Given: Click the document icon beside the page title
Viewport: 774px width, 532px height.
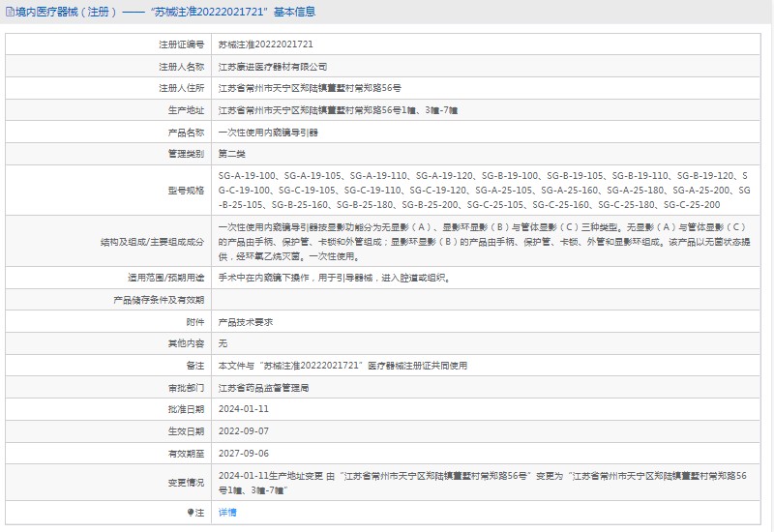Looking at the screenshot, I should pyautogui.click(x=10, y=12).
